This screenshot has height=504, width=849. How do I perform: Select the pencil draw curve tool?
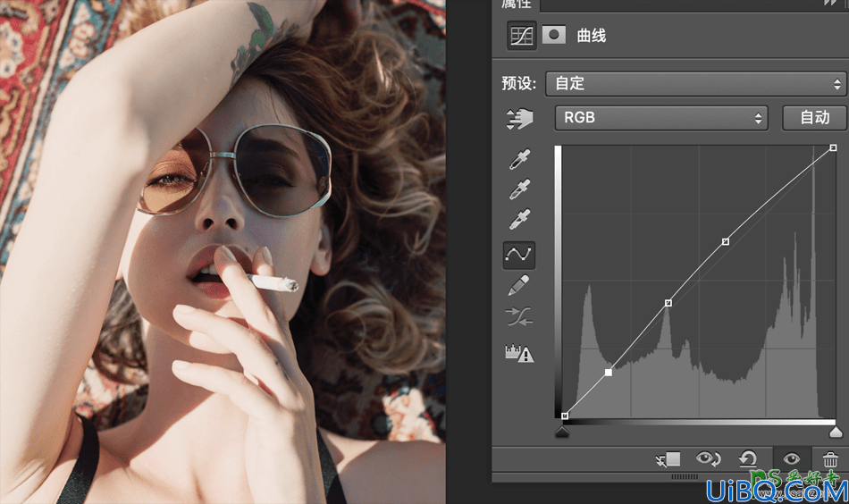point(518,285)
